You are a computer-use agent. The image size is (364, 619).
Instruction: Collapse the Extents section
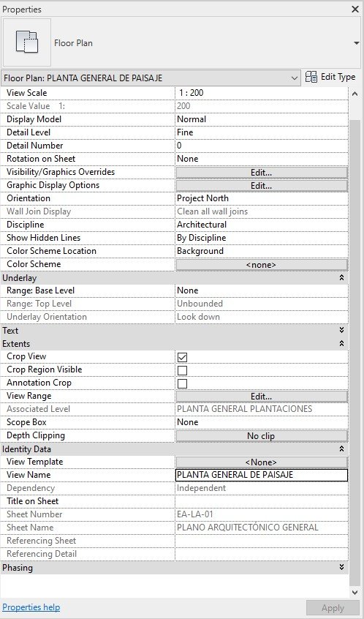point(341,344)
